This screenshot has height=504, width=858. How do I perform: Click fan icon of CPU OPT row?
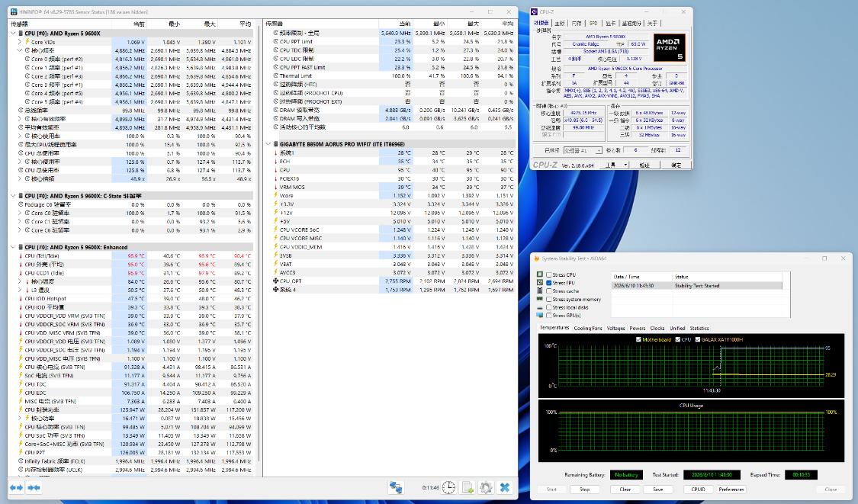(x=276, y=281)
